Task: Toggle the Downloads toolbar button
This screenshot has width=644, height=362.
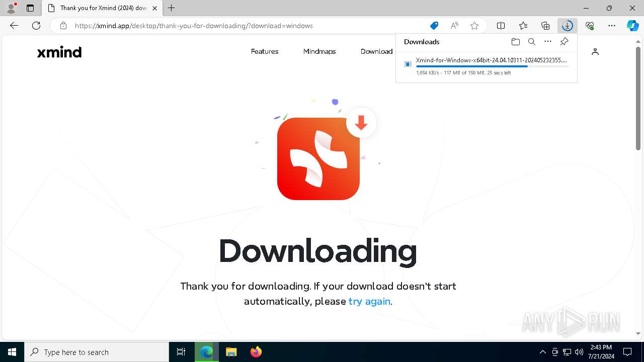Action: [568, 26]
